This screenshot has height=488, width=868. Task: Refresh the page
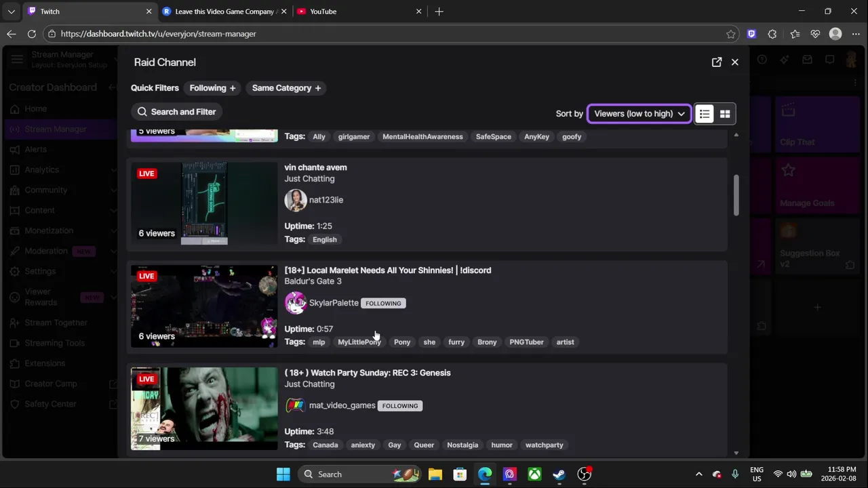tap(31, 34)
